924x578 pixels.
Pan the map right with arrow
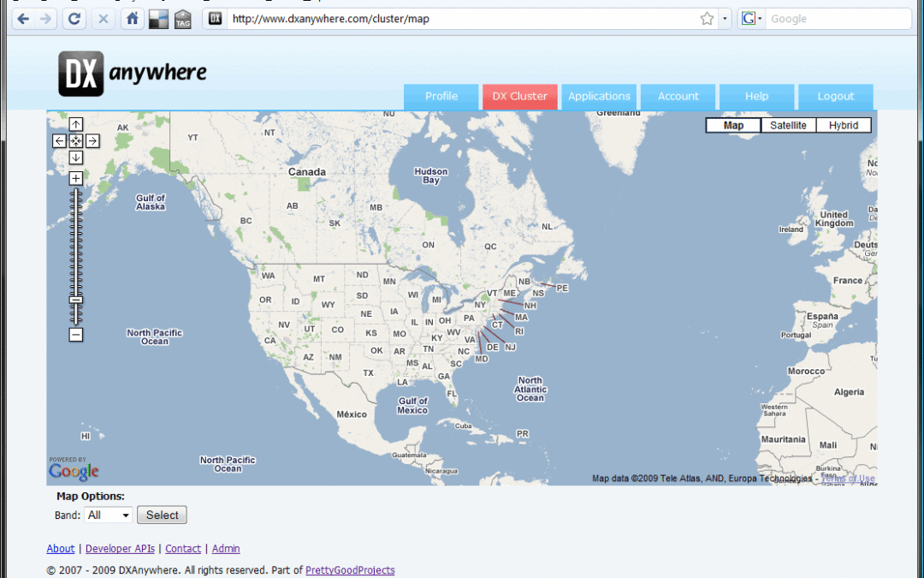click(92, 141)
